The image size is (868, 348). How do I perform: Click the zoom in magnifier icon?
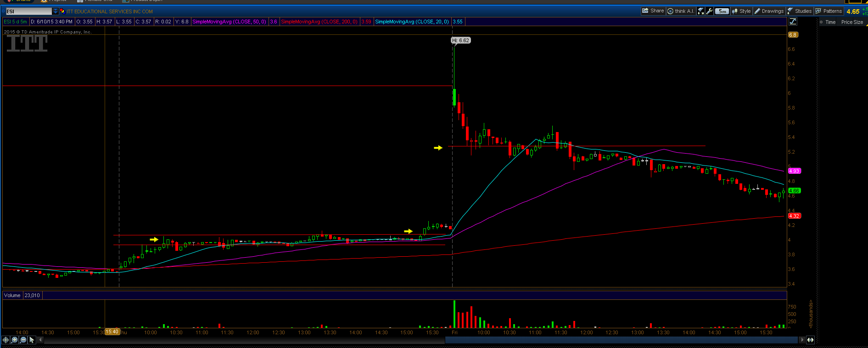[x=14, y=340]
